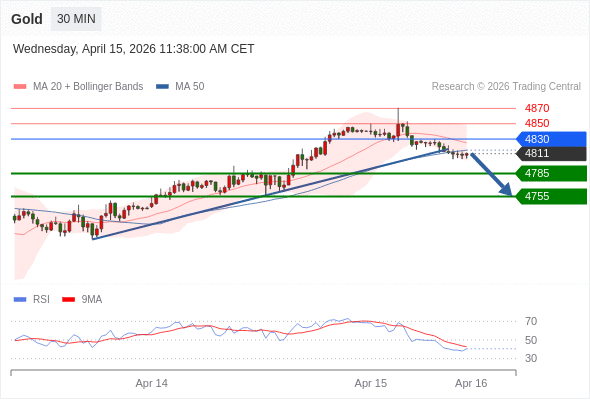Viewport: 590px width, 400px height.
Task: Click the Apr 16 date axis label
Action: (471, 383)
